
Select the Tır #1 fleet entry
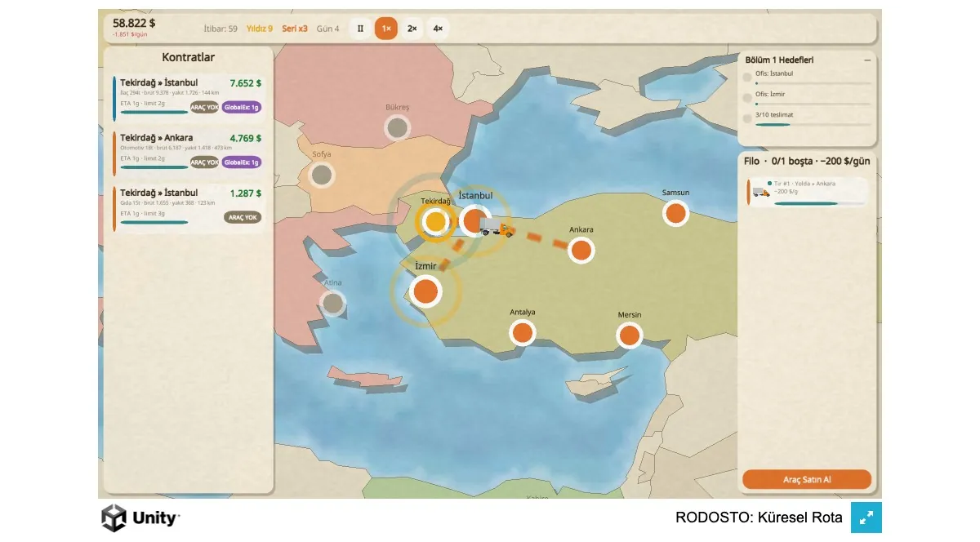[x=807, y=193]
